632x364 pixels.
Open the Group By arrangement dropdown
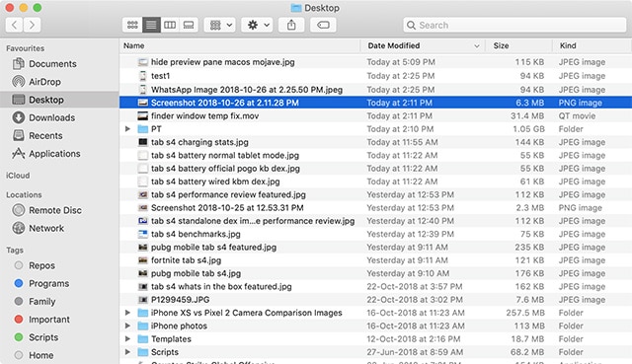pos(219,25)
